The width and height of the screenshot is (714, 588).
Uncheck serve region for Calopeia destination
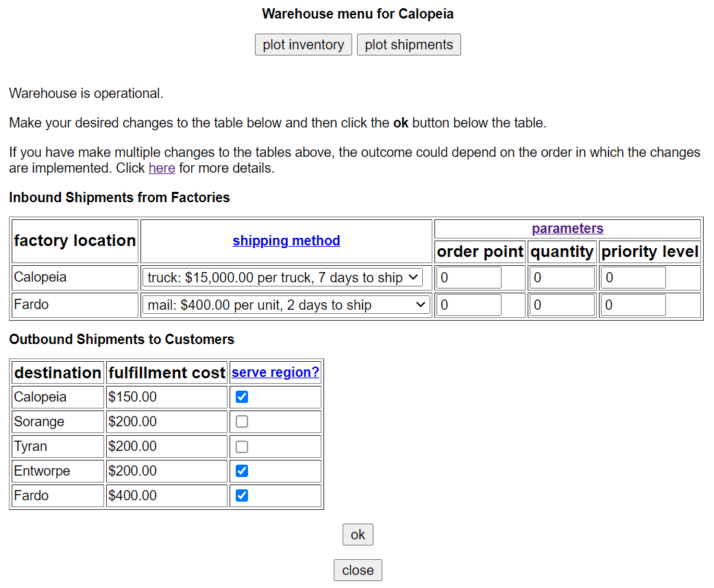coord(242,397)
